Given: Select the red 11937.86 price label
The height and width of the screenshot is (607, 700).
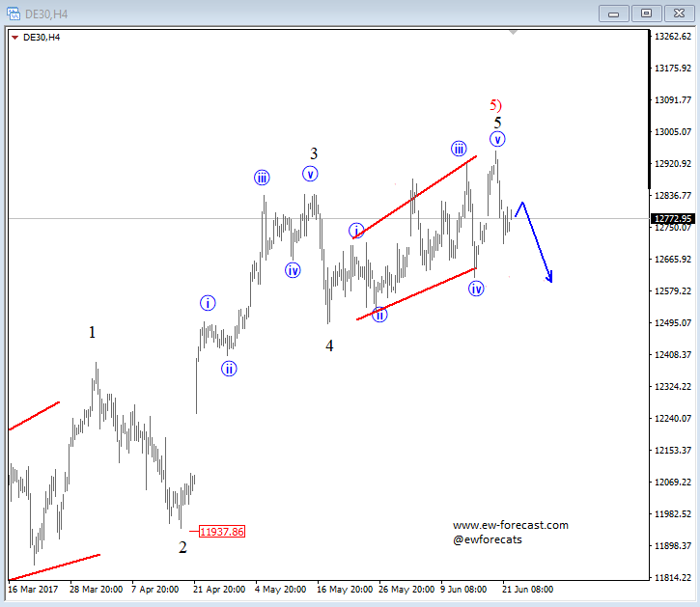Looking at the screenshot, I should coord(222,532).
